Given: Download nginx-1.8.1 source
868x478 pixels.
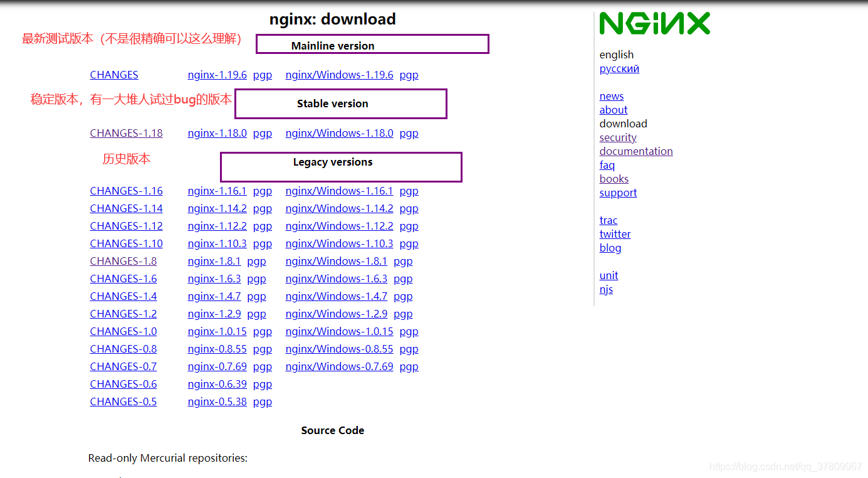Looking at the screenshot, I should (x=214, y=261).
